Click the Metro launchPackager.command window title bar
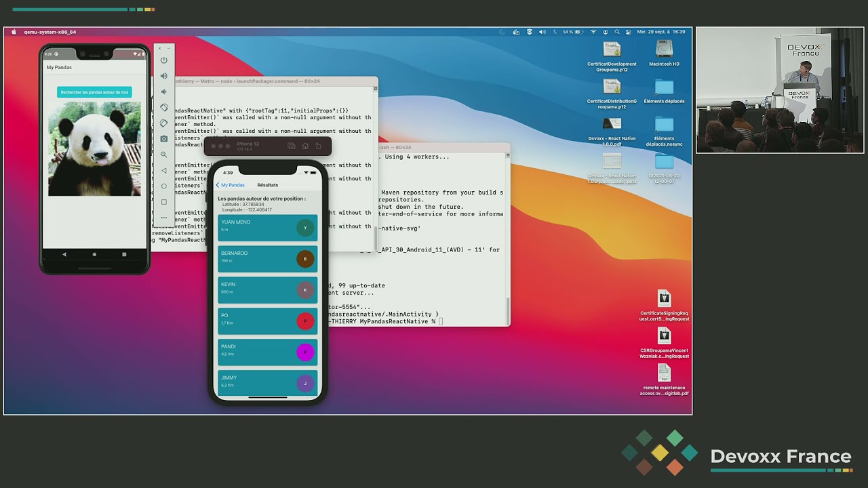The height and width of the screenshot is (488, 868). 275,81
